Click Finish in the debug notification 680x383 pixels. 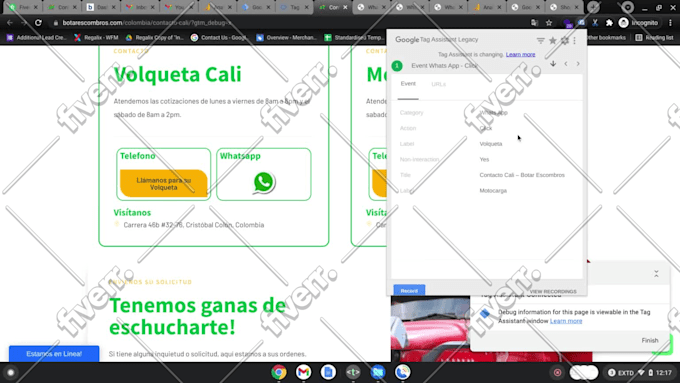pyautogui.click(x=650, y=340)
